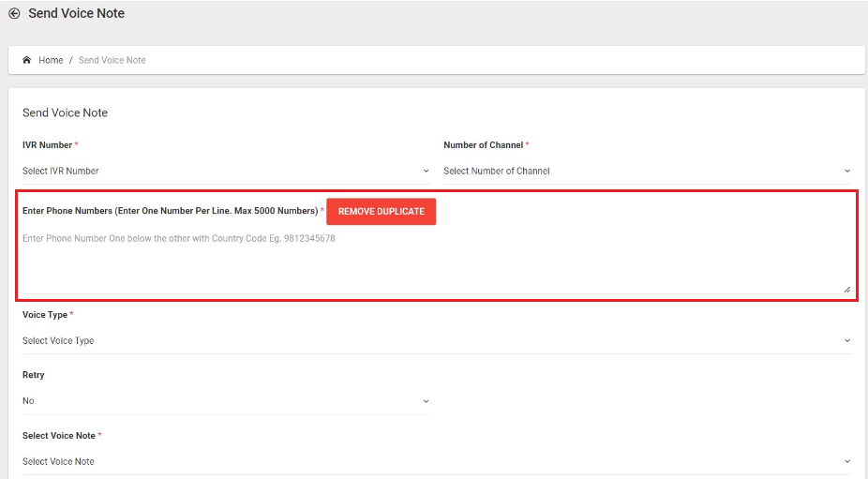Viewport: 868px width, 479px height.
Task: Click the chevron arrow of the Voice Type field
Action: tap(847, 340)
